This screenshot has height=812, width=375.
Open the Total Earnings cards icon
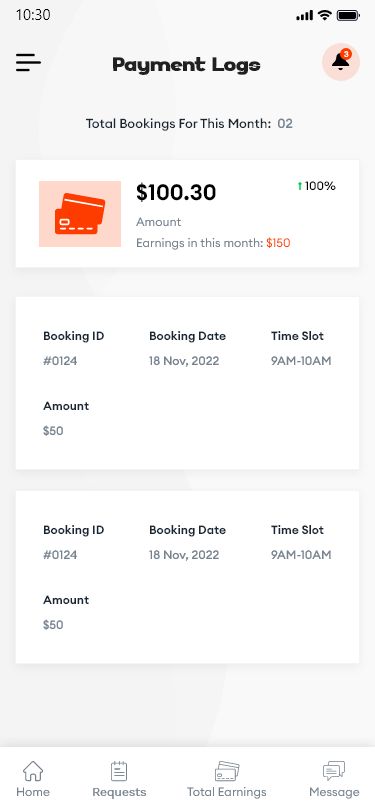click(227, 772)
